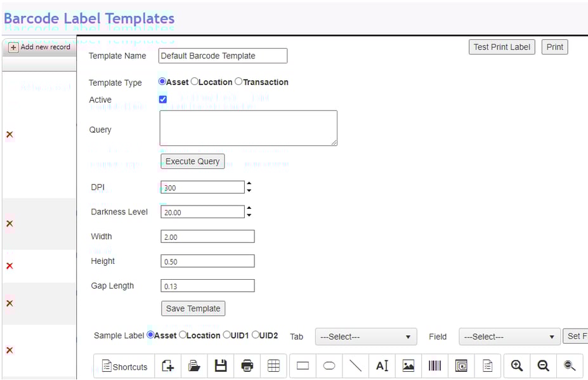
Task: Open the Shortcuts menu in the toolbar
Action: click(124, 365)
